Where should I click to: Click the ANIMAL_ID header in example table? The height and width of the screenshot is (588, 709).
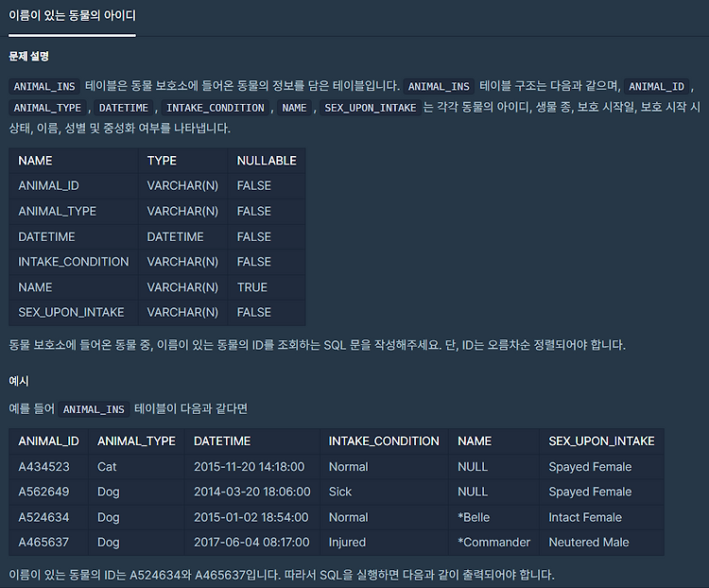[49, 441]
